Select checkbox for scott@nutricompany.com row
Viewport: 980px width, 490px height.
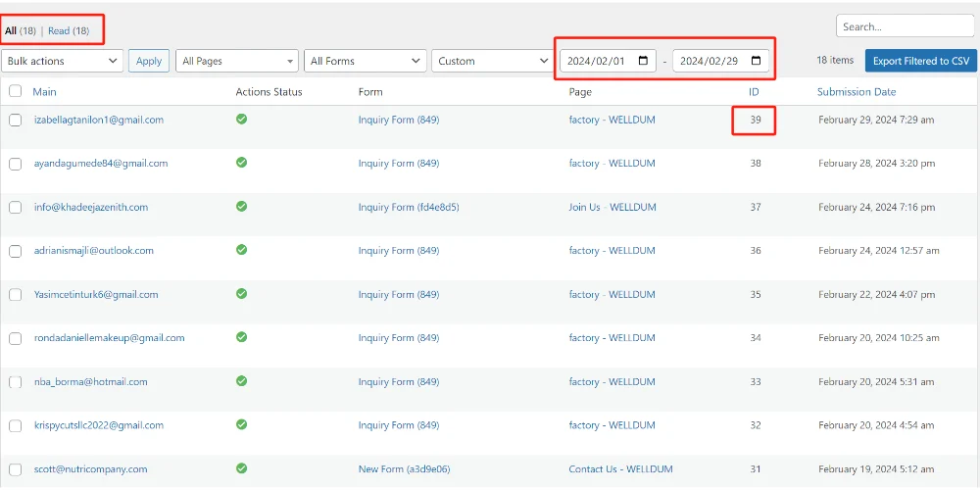pos(15,470)
